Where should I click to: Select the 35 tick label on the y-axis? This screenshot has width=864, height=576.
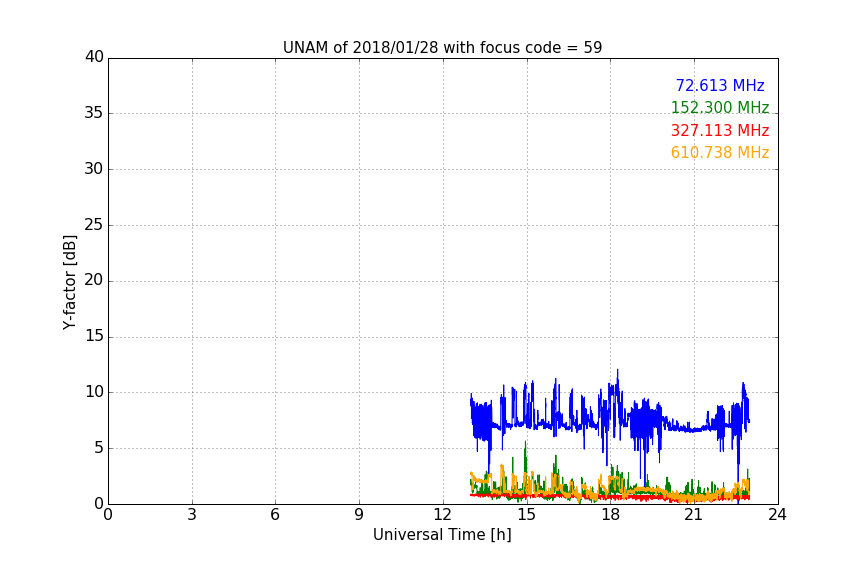coord(94,113)
